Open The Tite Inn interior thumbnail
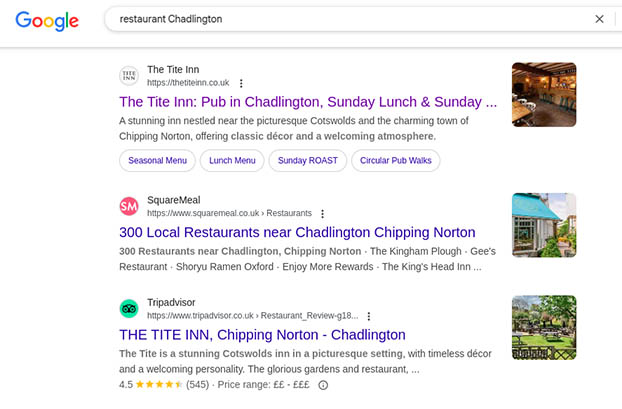The height and width of the screenshot is (409, 622). 544,94
